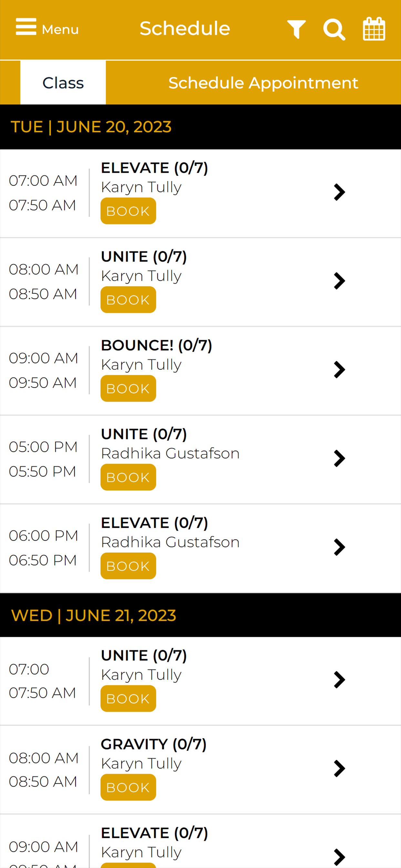Open the schedule filter funnel icon
Viewport: 401px width, 868px height.
click(296, 29)
